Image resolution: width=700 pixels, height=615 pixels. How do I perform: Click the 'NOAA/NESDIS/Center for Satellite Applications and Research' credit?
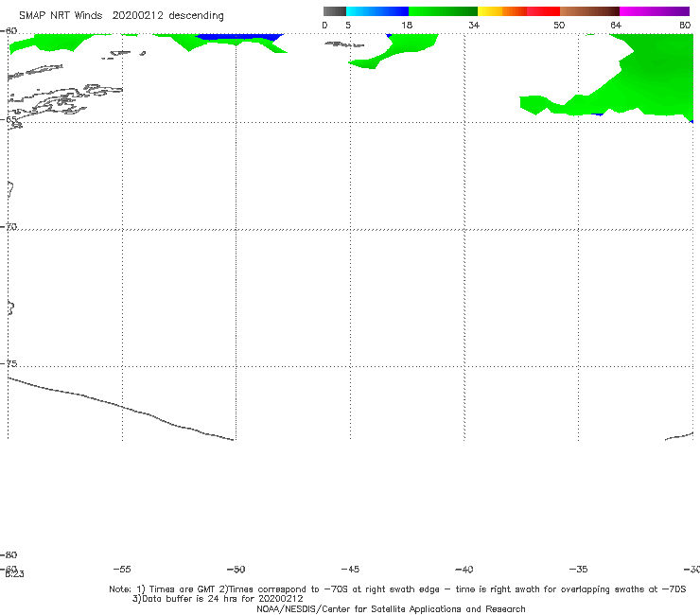coord(391,609)
